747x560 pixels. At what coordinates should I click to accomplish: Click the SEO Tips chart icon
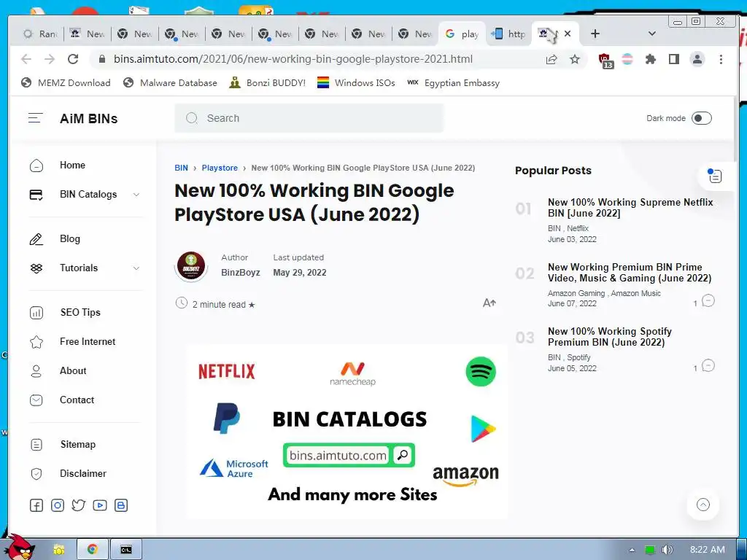pos(36,312)
